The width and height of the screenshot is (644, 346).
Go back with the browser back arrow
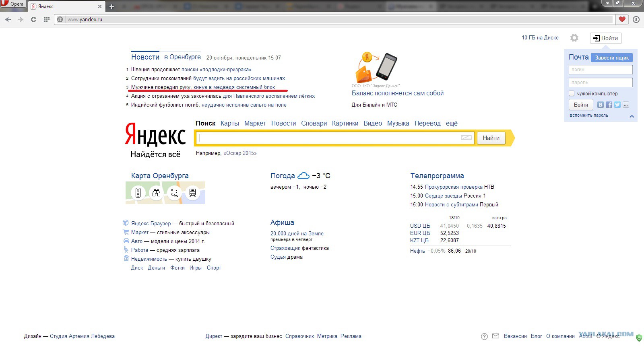(8, 19)
